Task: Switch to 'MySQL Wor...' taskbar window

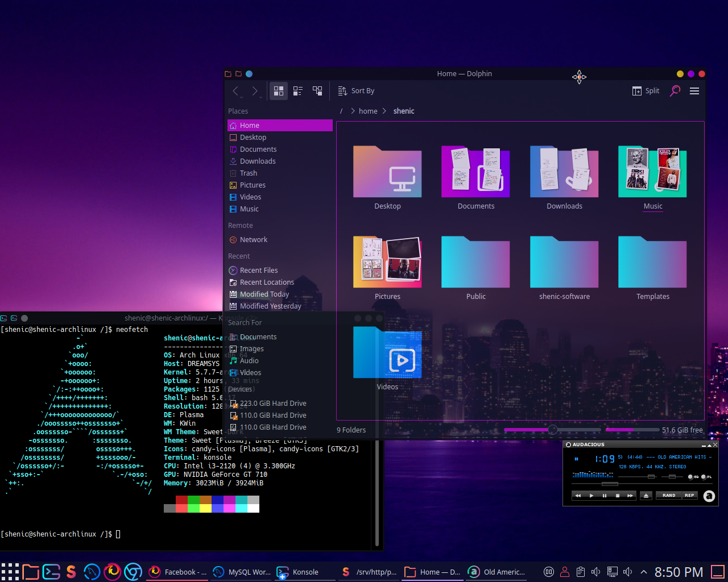Action: (242, 572)
